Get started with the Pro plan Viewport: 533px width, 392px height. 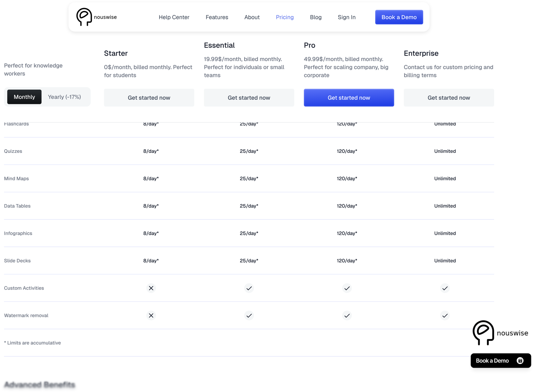[349, 98]
